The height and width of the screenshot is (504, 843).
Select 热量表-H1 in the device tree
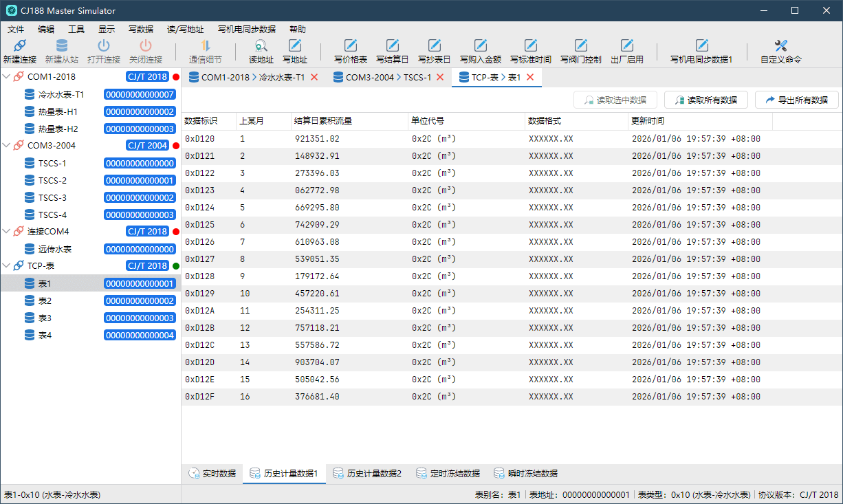(58, 111)
